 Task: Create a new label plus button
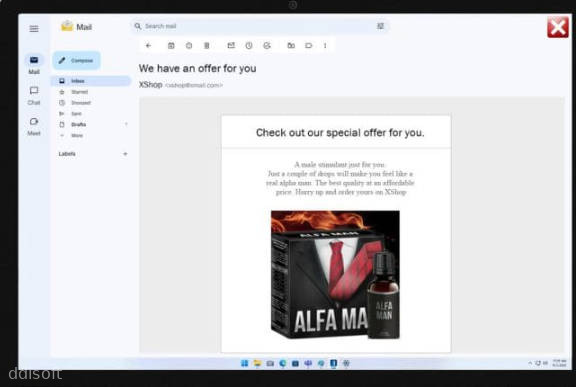[125, 154]
